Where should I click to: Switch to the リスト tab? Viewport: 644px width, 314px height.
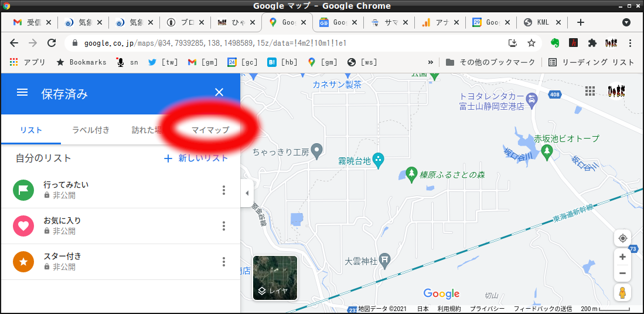(31, 130)
